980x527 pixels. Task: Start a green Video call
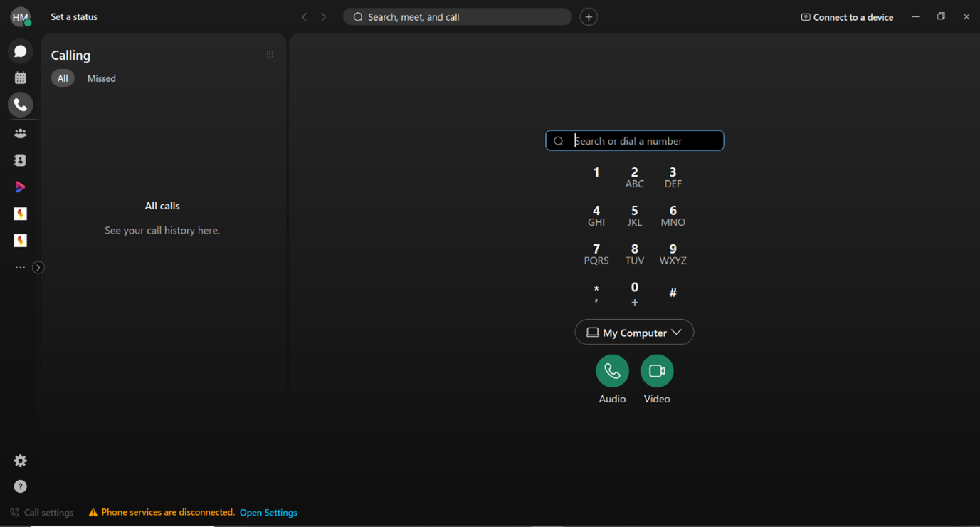click(x=656, y=371)
